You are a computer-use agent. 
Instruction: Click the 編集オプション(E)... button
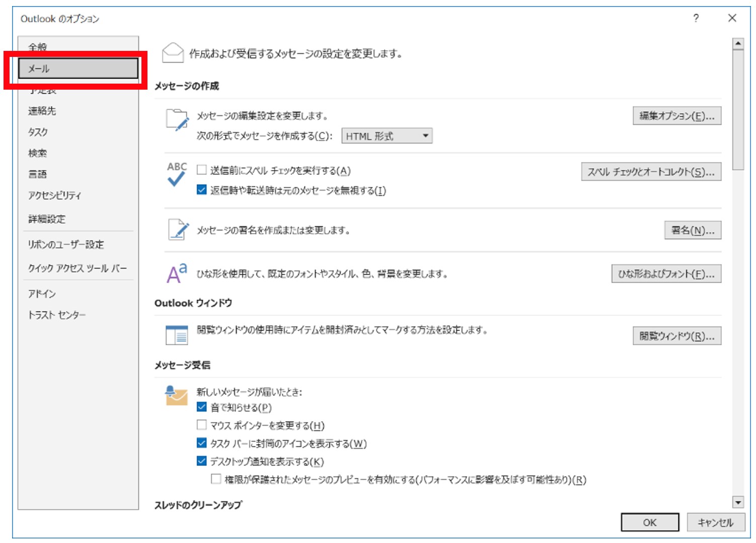(677, 116)
